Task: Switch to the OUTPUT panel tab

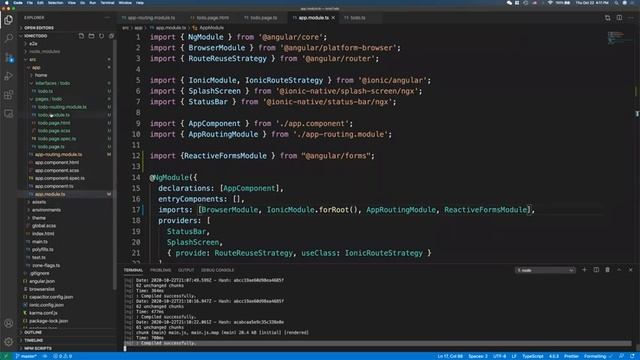Action: pos(186,270)
